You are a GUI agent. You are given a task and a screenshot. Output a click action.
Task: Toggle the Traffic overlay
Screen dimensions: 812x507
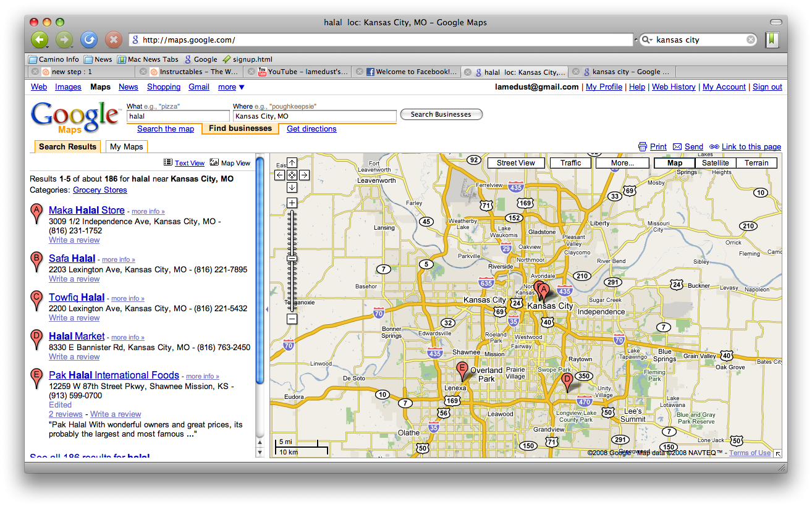click(x=570, y=163)
